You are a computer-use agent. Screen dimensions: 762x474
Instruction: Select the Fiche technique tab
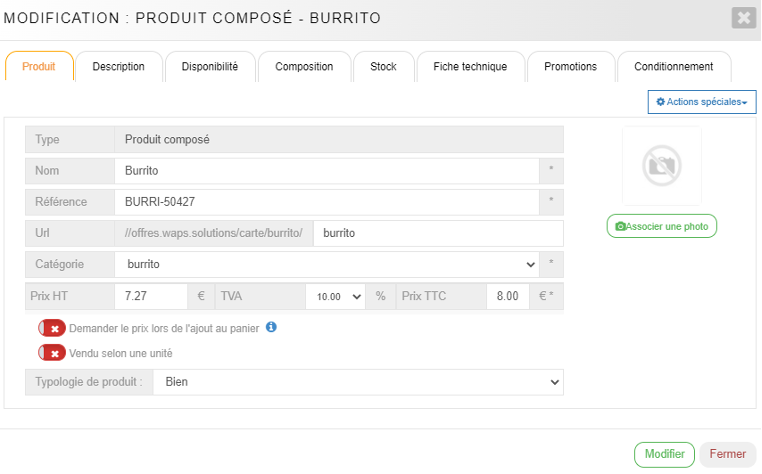coord(470,67)
